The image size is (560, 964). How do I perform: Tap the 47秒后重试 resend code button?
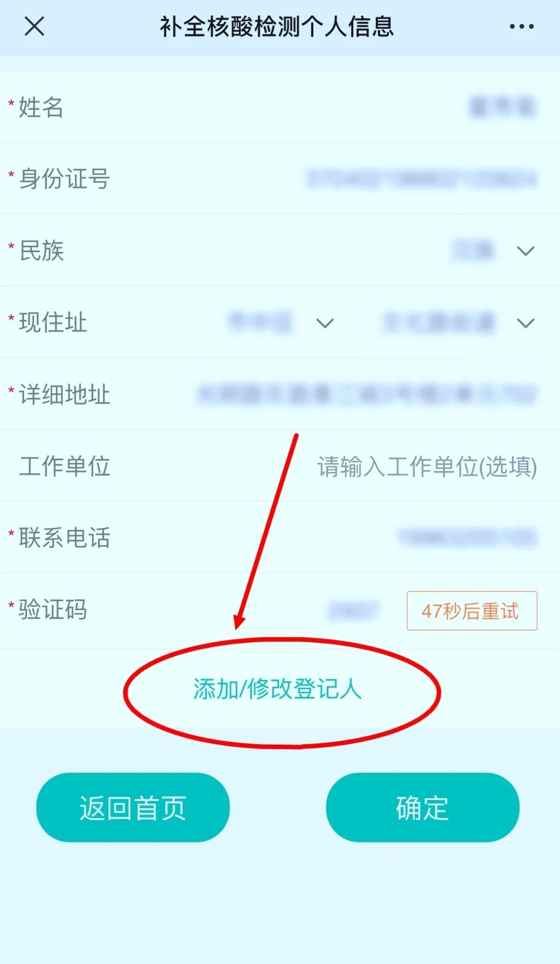point(472,611)
